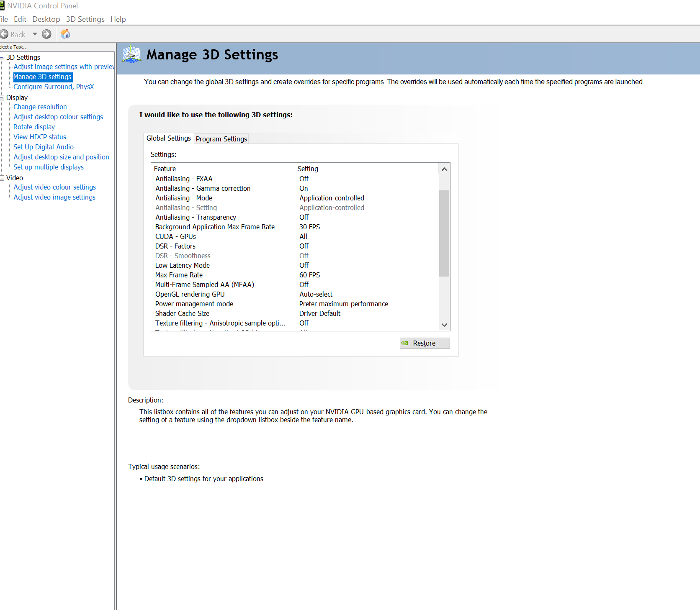Viewport: 700px width, 610px height.
Task: Select Multi-Frame Sampled AA (MFAA) row
Action: pos(296,284)
